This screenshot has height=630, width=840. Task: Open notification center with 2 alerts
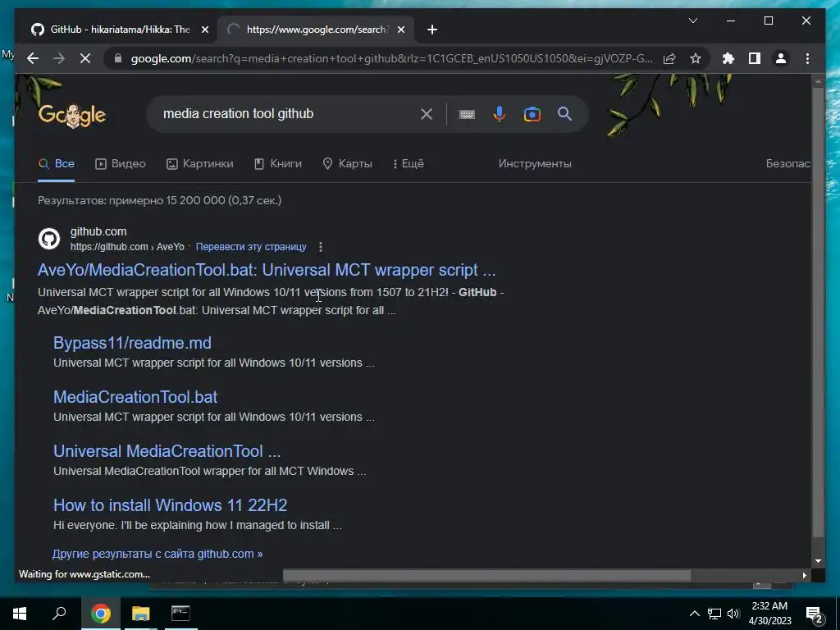coord(815,614)
